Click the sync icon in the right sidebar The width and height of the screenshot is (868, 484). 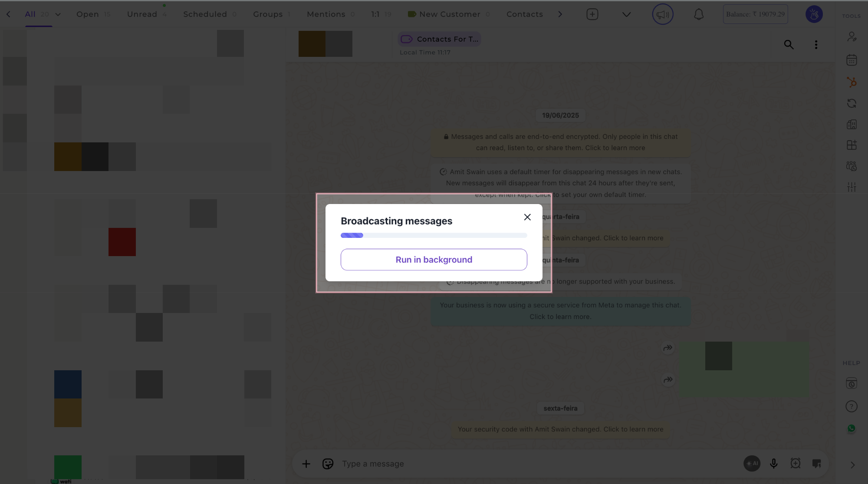(x=852, y=103)
